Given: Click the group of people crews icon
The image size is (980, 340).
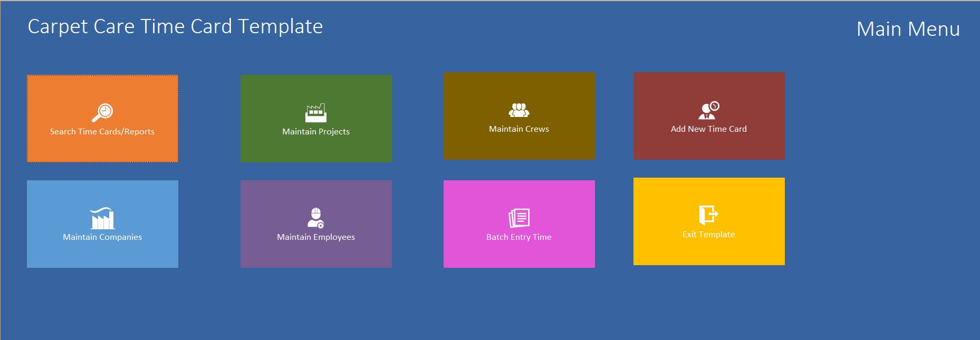Looking at the screenshot, I should click(519, 110).
